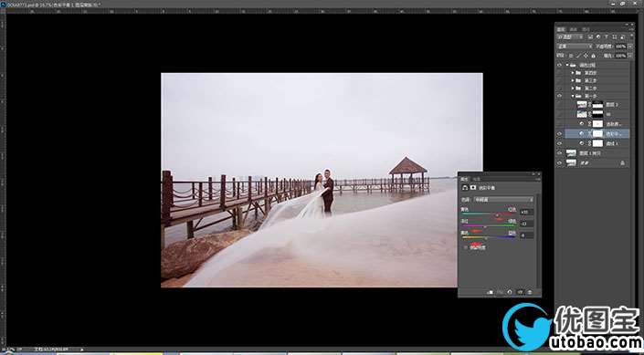Expand the 第三步 group

[x=573, y=80]
